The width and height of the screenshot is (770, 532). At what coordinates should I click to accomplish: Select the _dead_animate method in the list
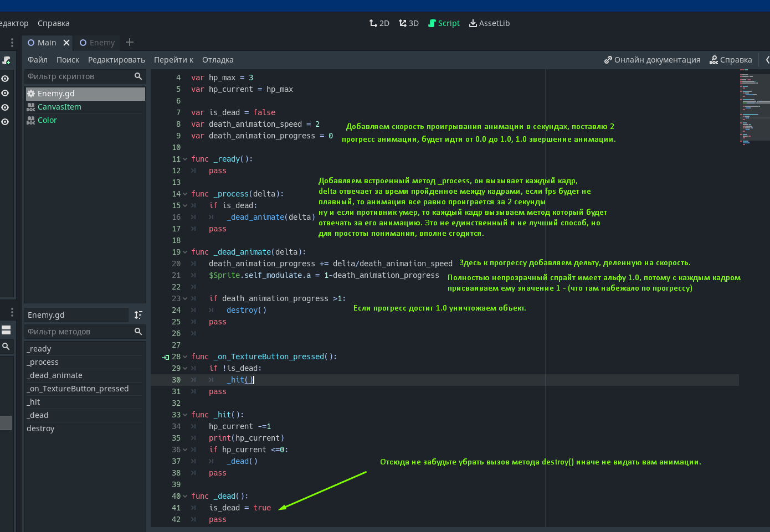click(x=54, y=375)
